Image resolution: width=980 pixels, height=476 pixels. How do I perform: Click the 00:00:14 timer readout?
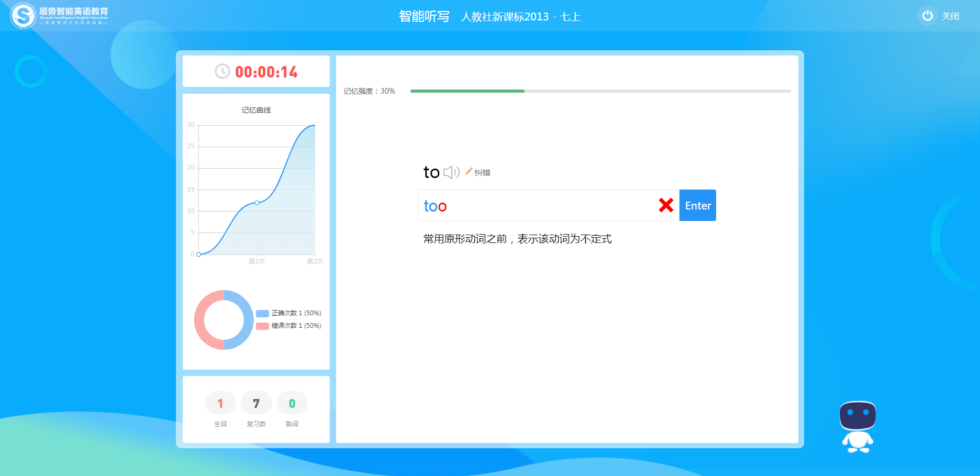tap(266, 72)
